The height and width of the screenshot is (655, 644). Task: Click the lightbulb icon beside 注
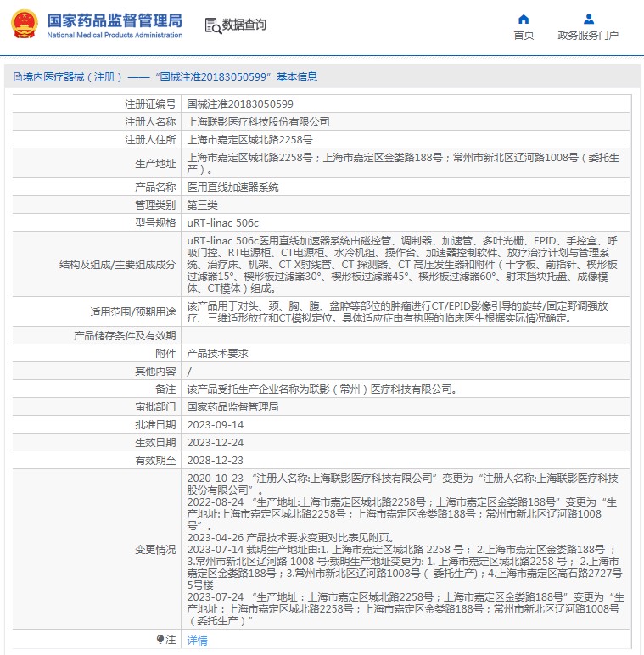(x=160, y=639)
